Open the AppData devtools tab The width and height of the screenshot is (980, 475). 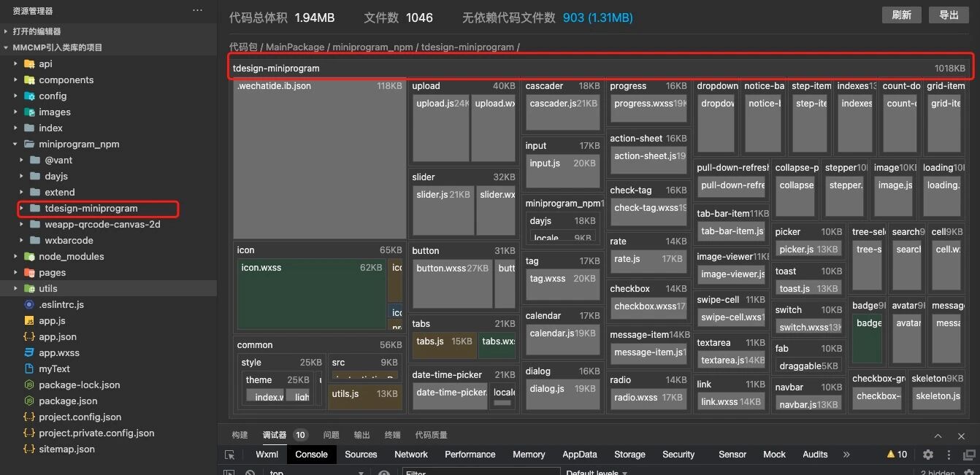(580, 454)
